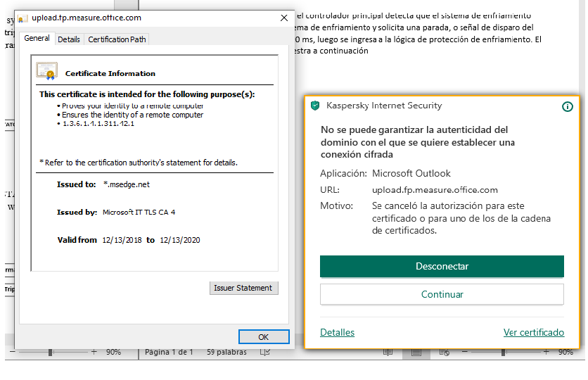Open the Ver certificado link

534,332
